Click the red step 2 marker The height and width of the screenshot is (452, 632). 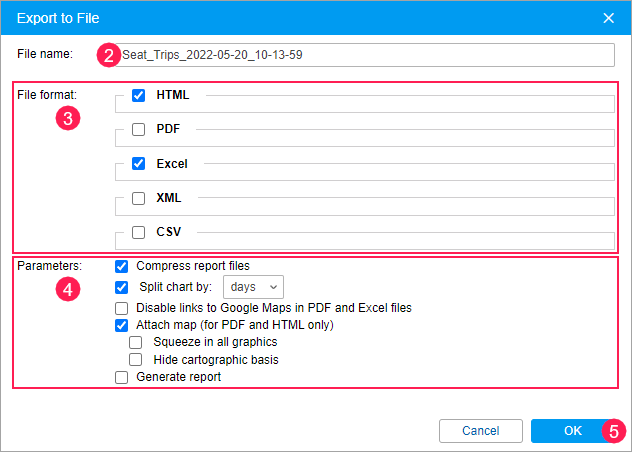(x=109, y=55)
